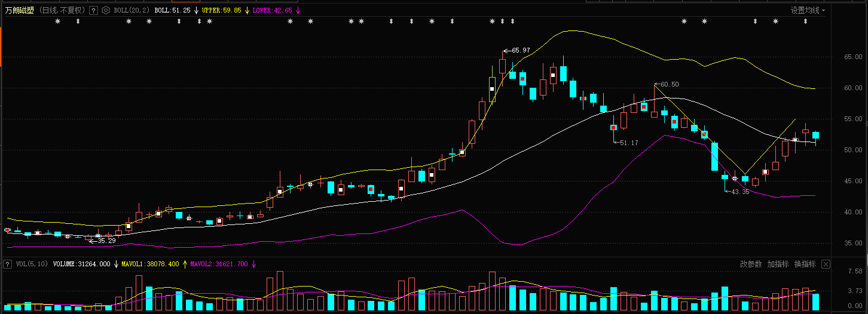Click the arrow marker right of the leftmost star
Image resolution: width=868 pixels, height=314 pixels.
pos(77,21)
